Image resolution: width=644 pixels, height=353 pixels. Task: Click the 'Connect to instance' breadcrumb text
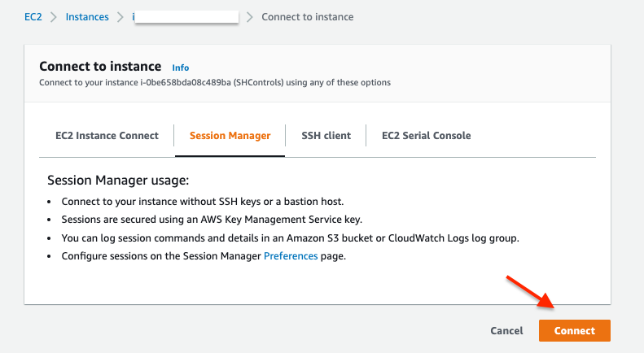[x=307, y=17]
